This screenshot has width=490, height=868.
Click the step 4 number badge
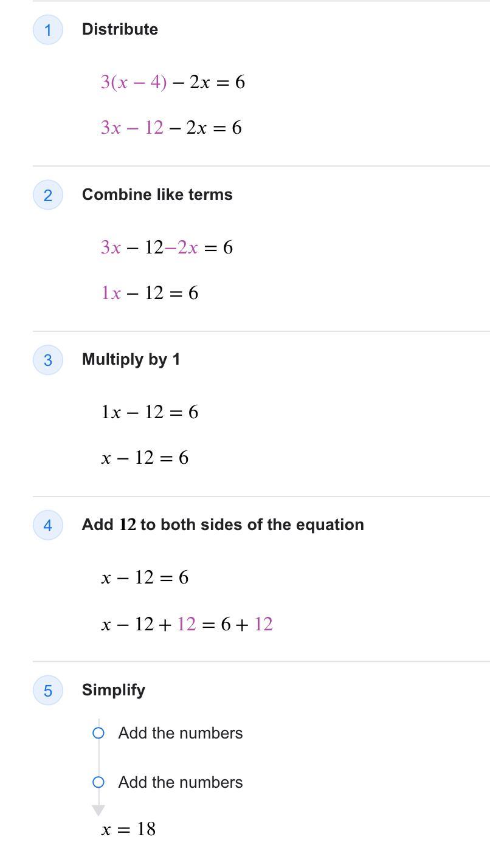(x=48, y=525)
